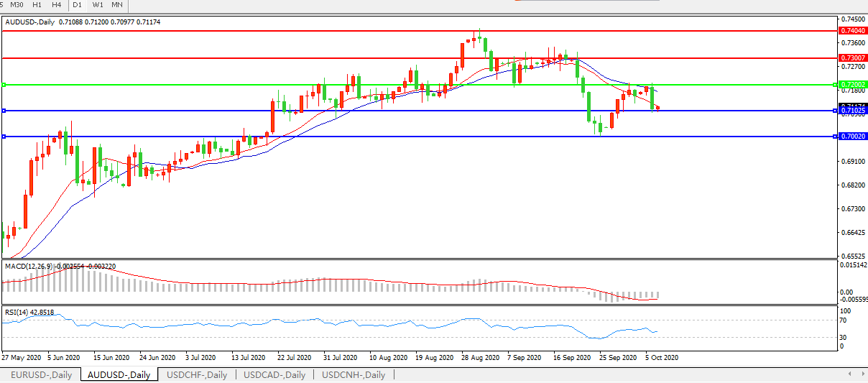This screenshot has width=868, height=383.
Task: Change to W1 weekly timeframe
Action: 98,5
